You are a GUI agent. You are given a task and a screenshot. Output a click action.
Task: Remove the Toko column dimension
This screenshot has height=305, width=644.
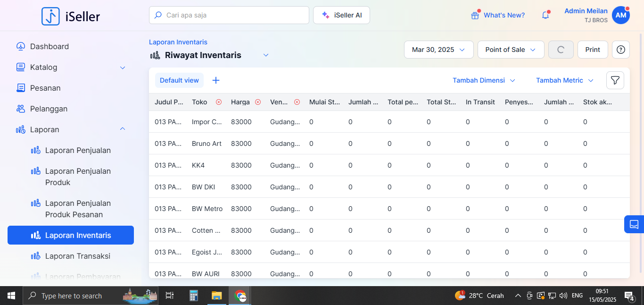pyautogui.click(x=219, y=102)
